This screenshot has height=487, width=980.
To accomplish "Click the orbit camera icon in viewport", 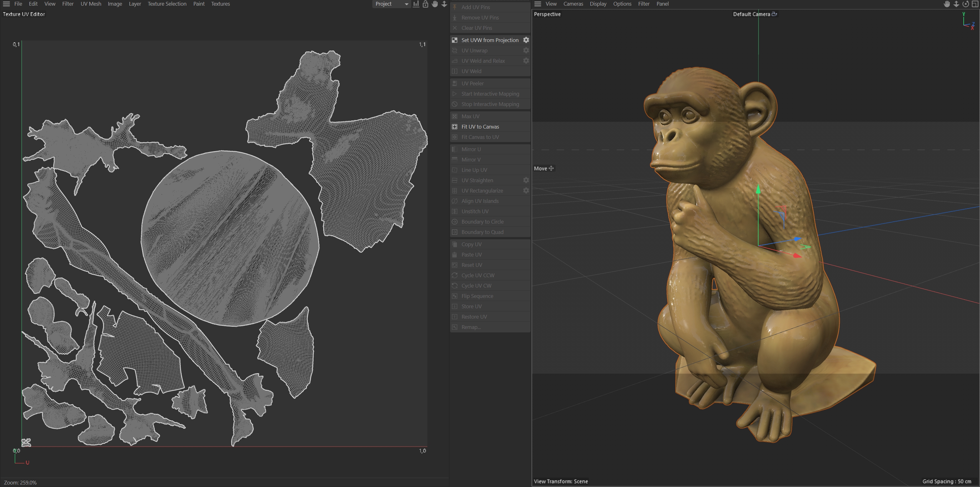I will [x=966, y=4].
